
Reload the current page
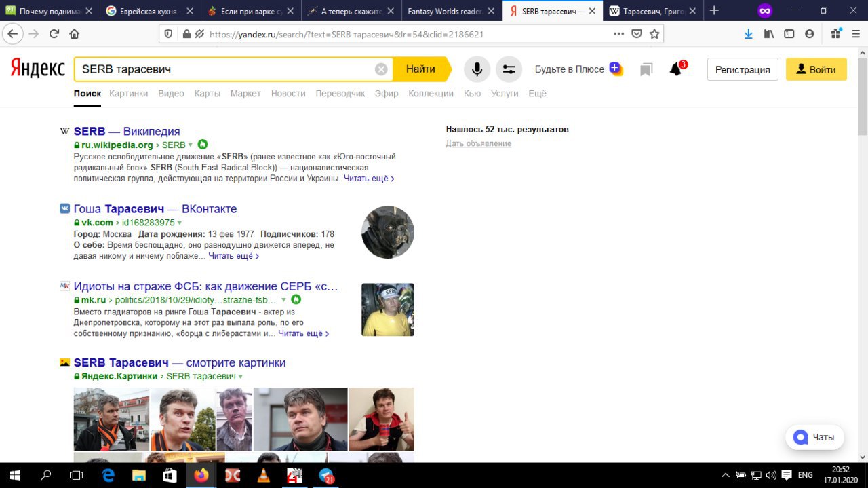[54, 34]
